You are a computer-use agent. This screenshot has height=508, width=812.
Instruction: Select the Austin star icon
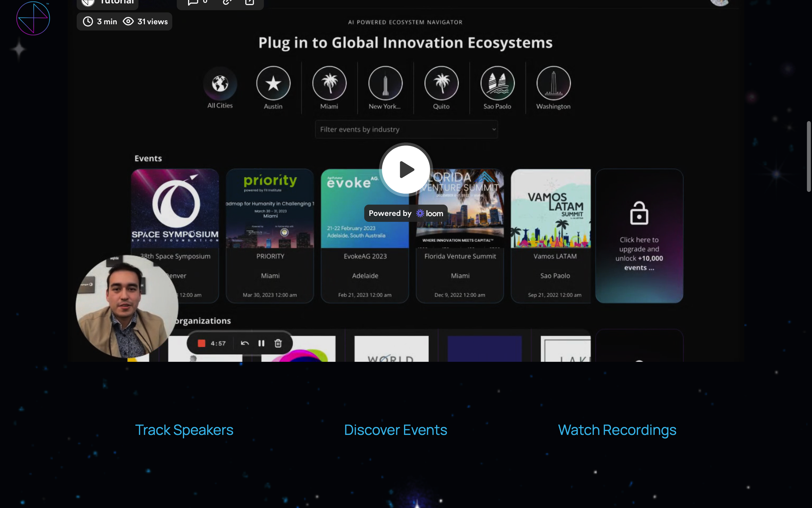tap(273, 83)
